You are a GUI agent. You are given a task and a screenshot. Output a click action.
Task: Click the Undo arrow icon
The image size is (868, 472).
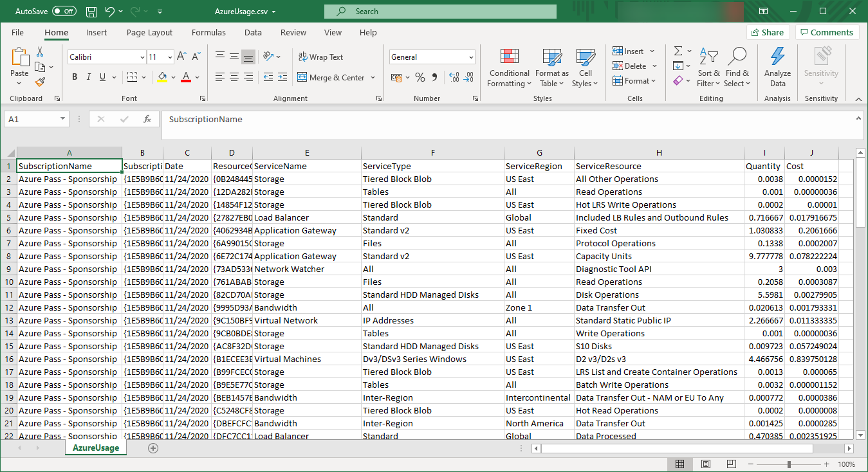pos(110,12)
